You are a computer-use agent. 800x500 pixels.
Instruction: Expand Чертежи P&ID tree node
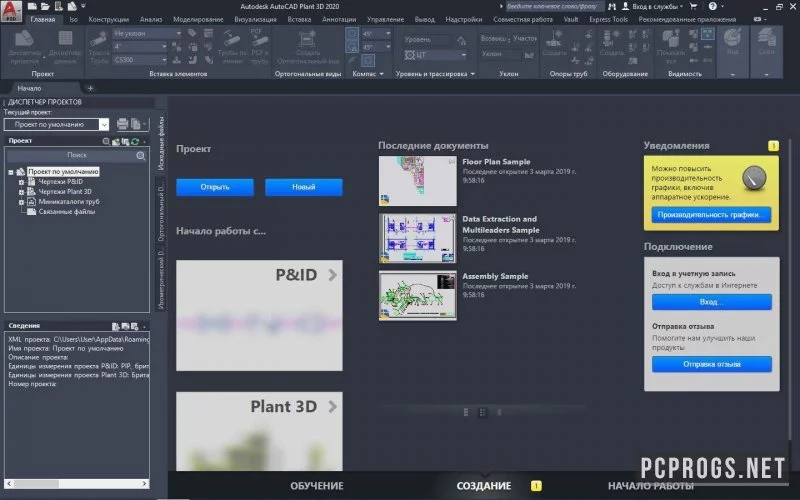click(21, 182)
